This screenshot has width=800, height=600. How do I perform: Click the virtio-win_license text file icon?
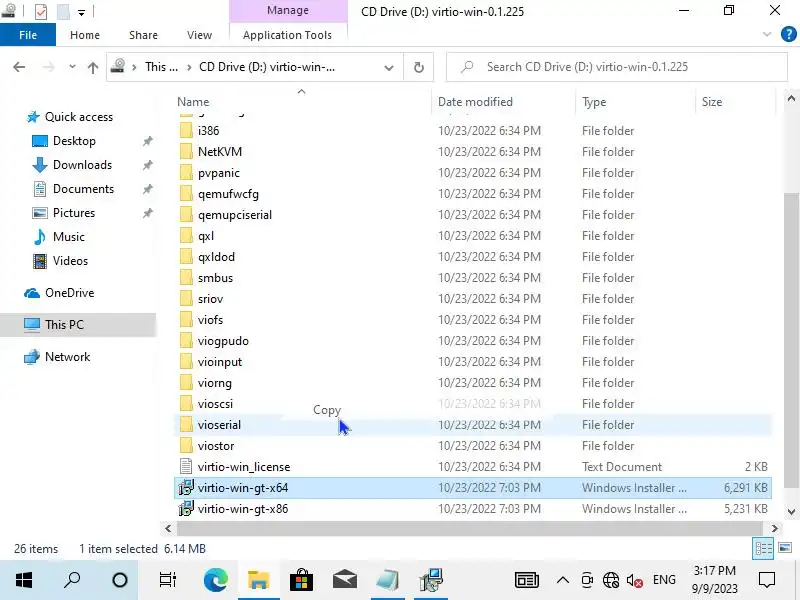click(x=186, y=466)
